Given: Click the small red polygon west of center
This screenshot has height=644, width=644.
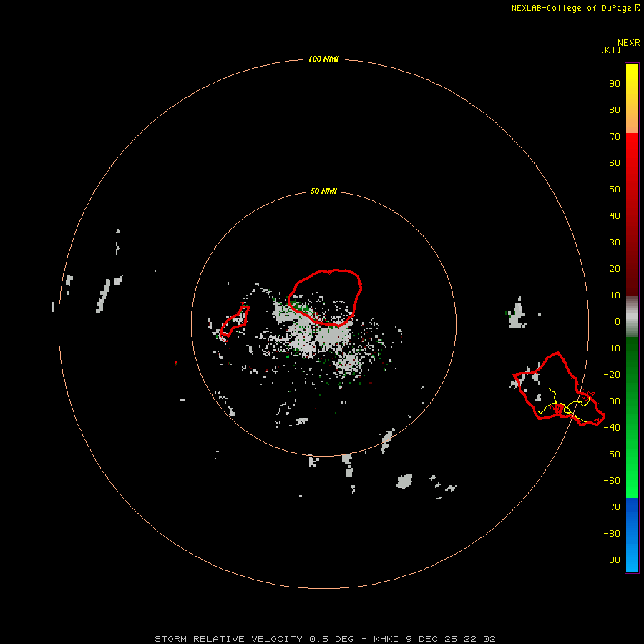Looking at the screenshot, I should pyautogui.click(x=235, y=323).
